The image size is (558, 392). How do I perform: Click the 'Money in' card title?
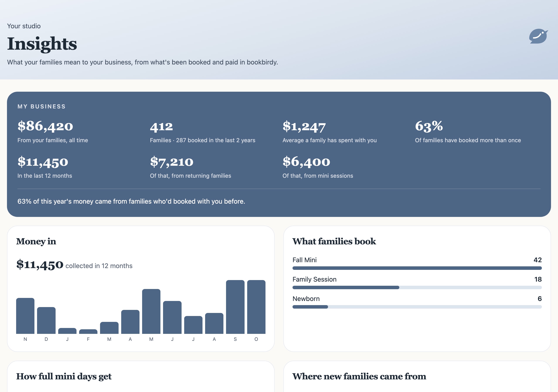click(36, 242)
